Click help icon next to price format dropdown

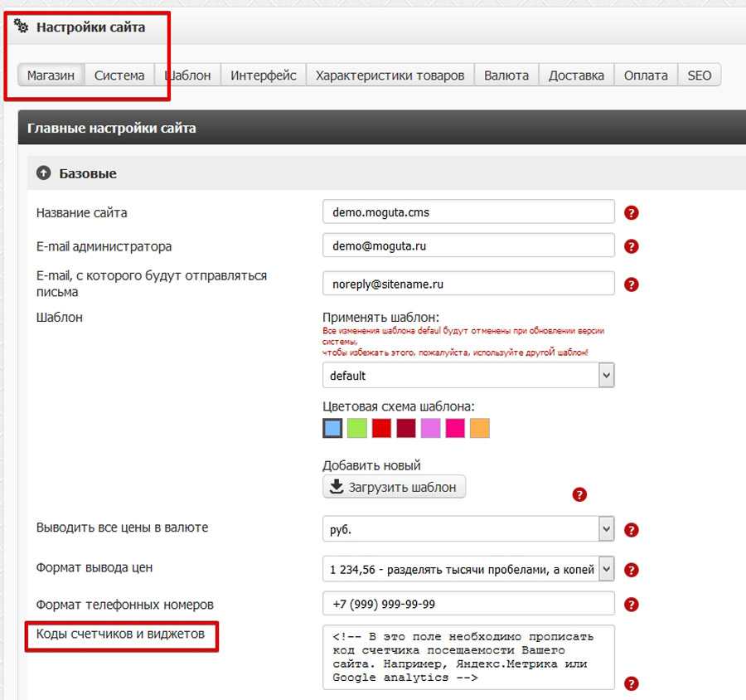(632, 570)
